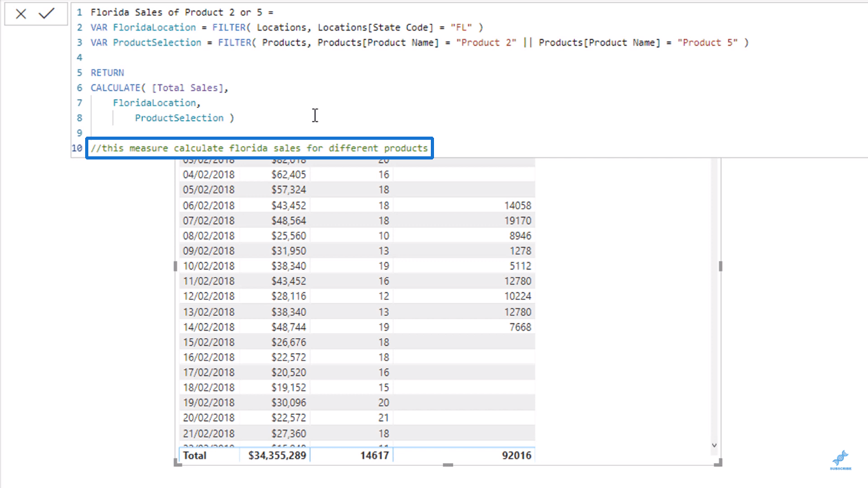The width and height of the screenshot is (868, 488).
Task: Click the 14617 total value
Action: coord(374,456)
